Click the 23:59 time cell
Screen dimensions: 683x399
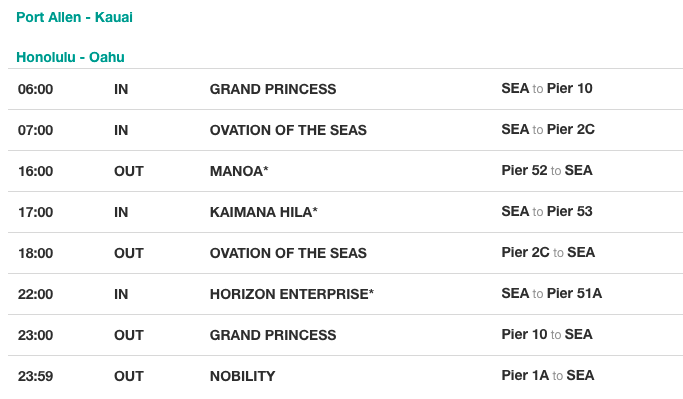(x=35, y=376)
